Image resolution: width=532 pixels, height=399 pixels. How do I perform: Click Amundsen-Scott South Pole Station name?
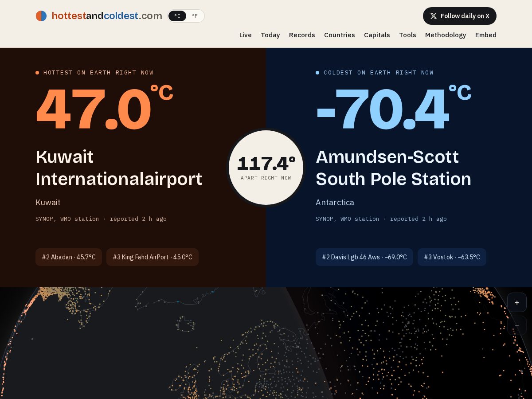[x=393, y=168]
